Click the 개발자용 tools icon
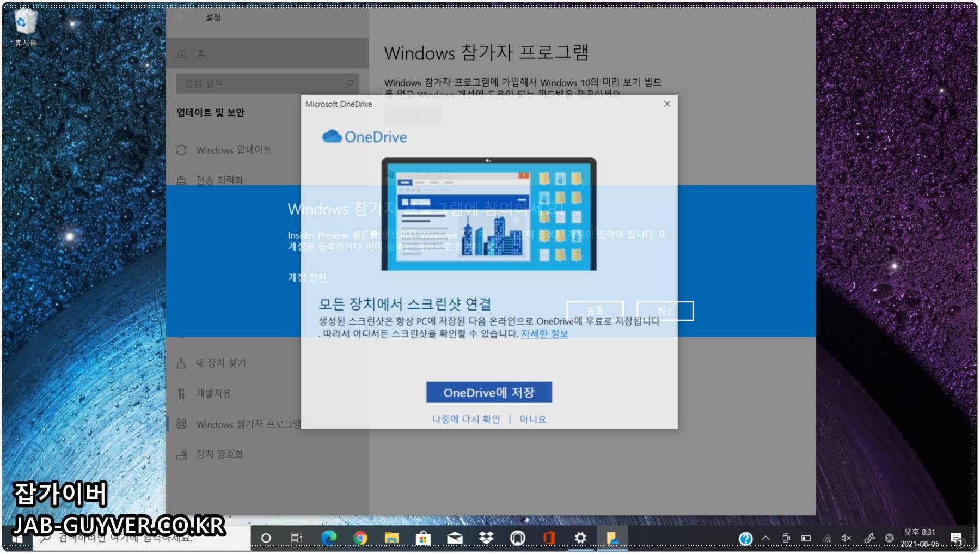 [x=181, y=393]
